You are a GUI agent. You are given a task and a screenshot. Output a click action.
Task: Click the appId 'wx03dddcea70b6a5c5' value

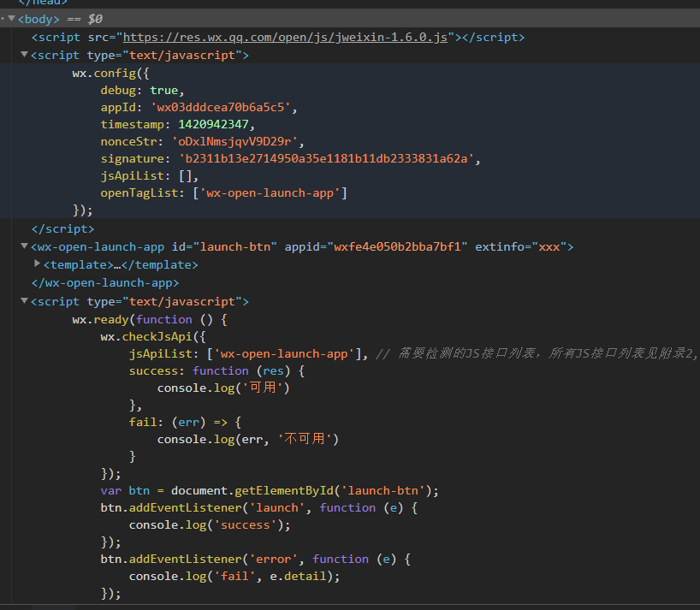[x=221, y=108]
